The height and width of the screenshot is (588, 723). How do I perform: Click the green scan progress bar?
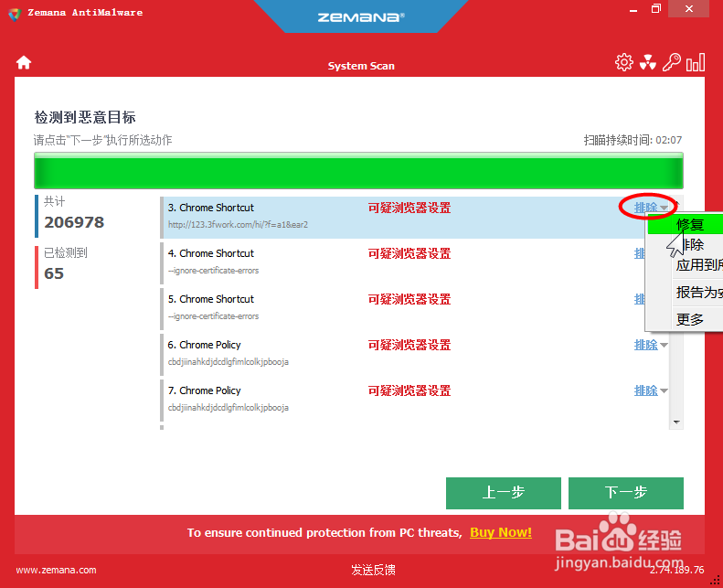point(358,170)
